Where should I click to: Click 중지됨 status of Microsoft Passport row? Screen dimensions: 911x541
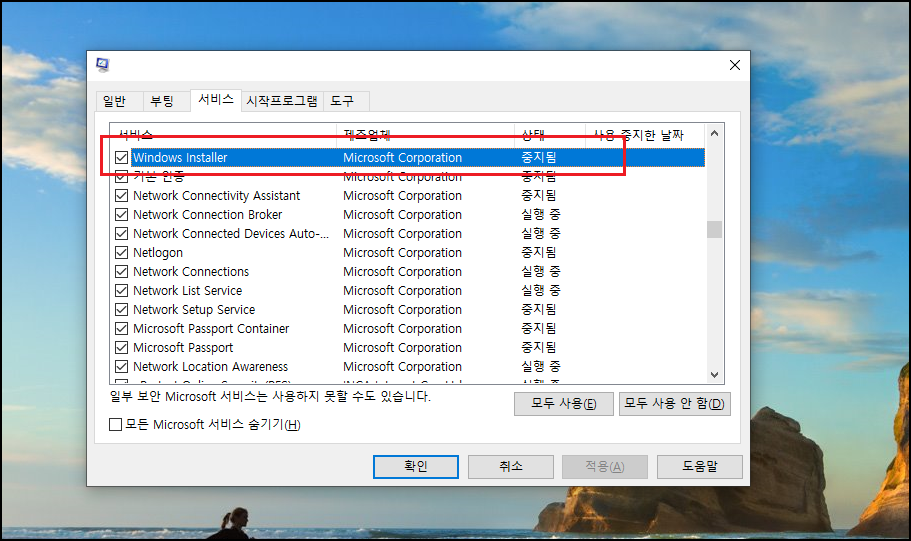click(x=539, y=347)
